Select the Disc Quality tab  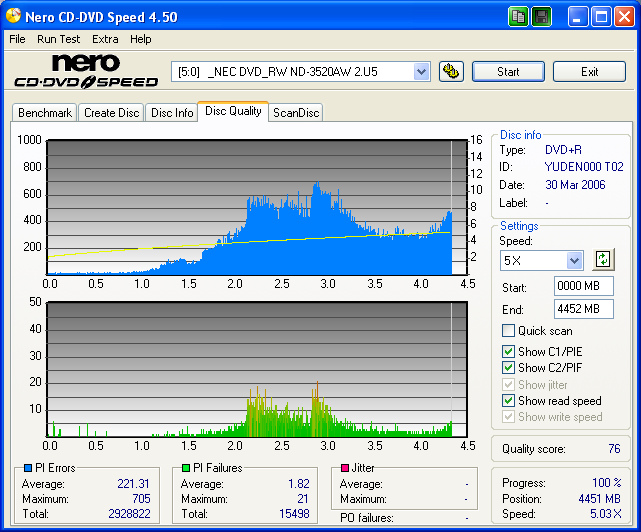click(x=233, y=111)
